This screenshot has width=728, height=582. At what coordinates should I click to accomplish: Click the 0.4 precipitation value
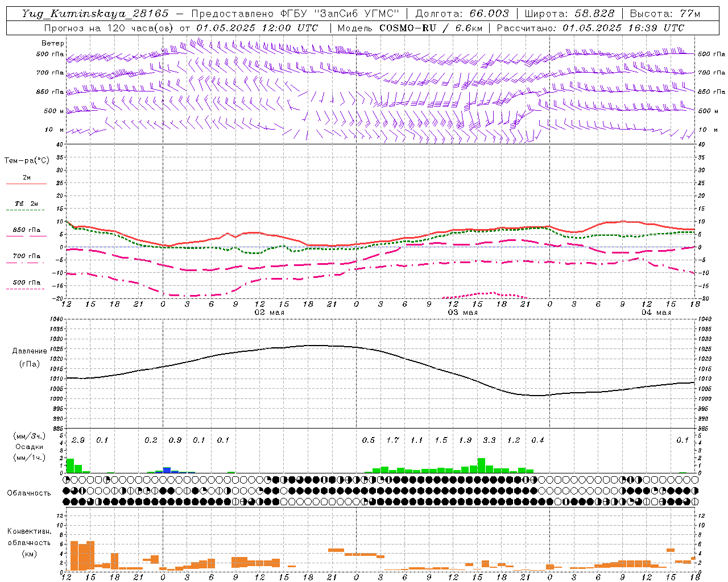pyautogui.click(x=537, y=440)
